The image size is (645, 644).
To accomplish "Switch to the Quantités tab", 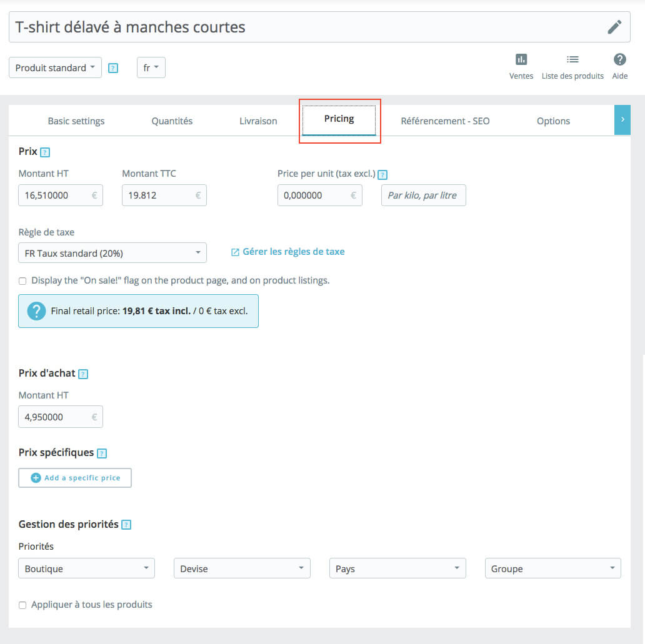I will (x=172, y=121).
